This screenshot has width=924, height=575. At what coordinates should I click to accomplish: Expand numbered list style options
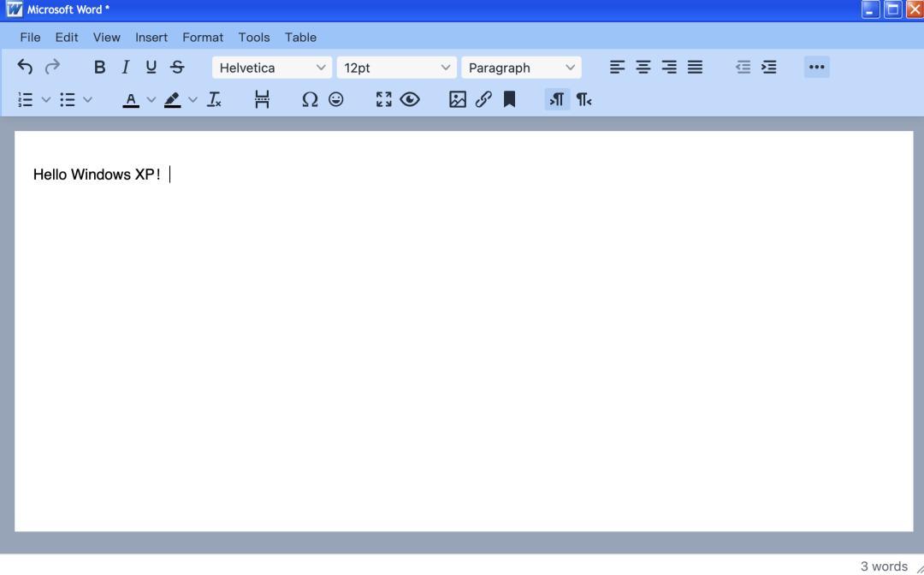coord(46,99)
